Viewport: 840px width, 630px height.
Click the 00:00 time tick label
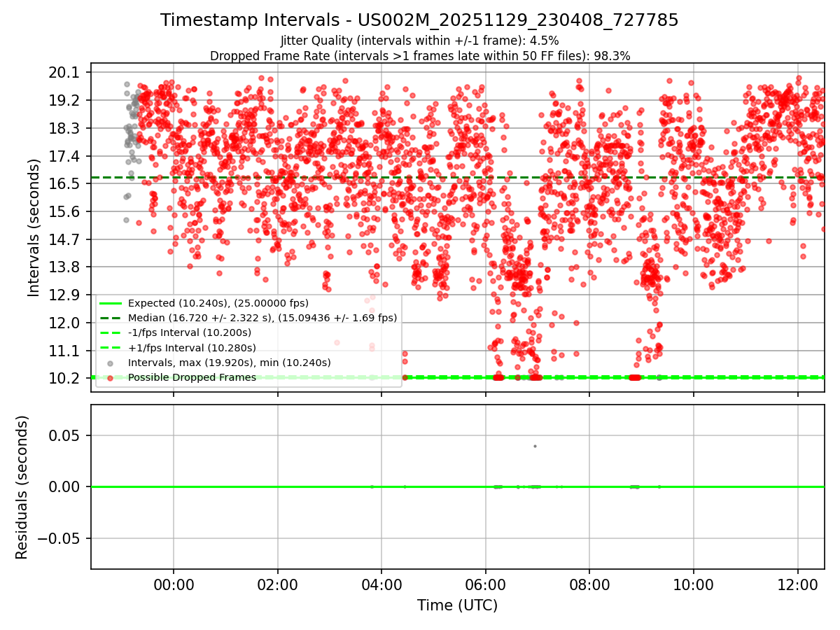click(174, 584)
